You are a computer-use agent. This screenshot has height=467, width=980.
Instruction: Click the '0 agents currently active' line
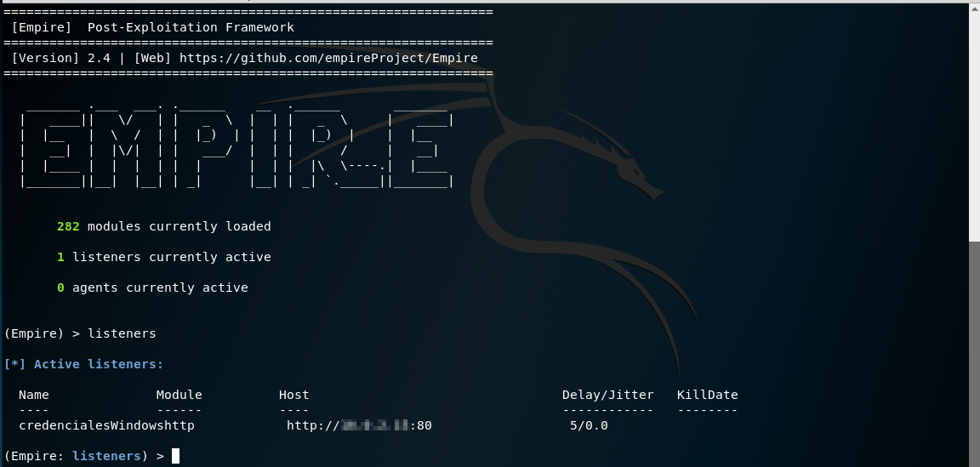(152, 288)
